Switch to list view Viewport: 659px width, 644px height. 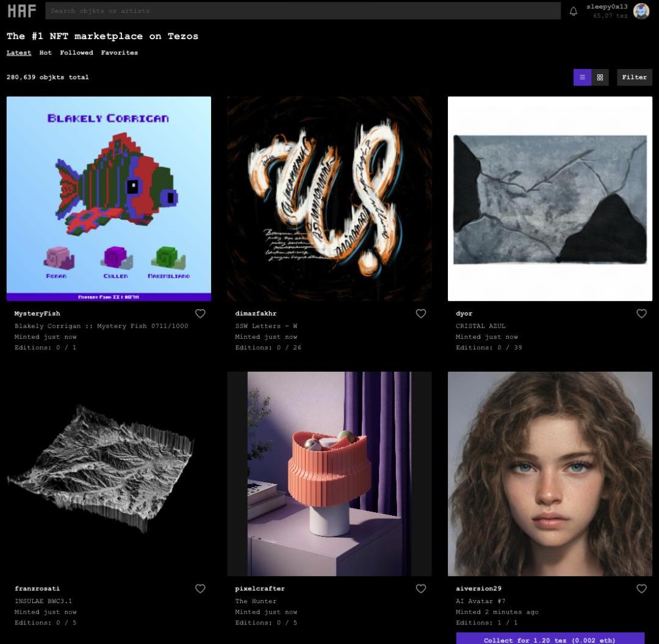582,78
